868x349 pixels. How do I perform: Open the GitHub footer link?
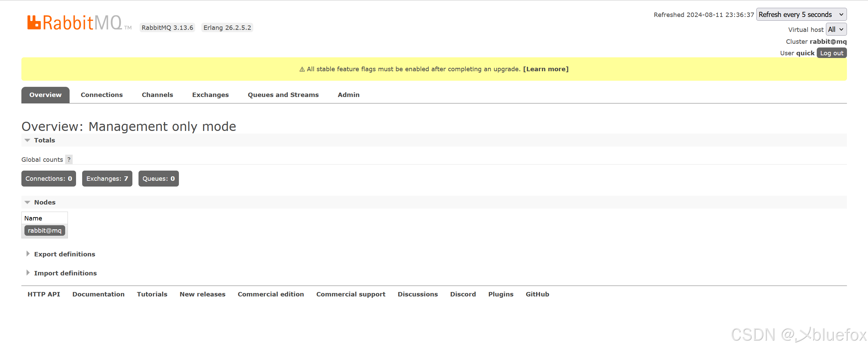pyautogui.click(x=537, y=294)
